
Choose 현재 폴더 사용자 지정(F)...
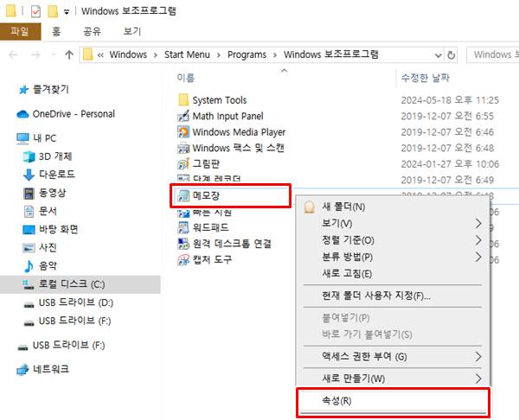coord(393,296)
